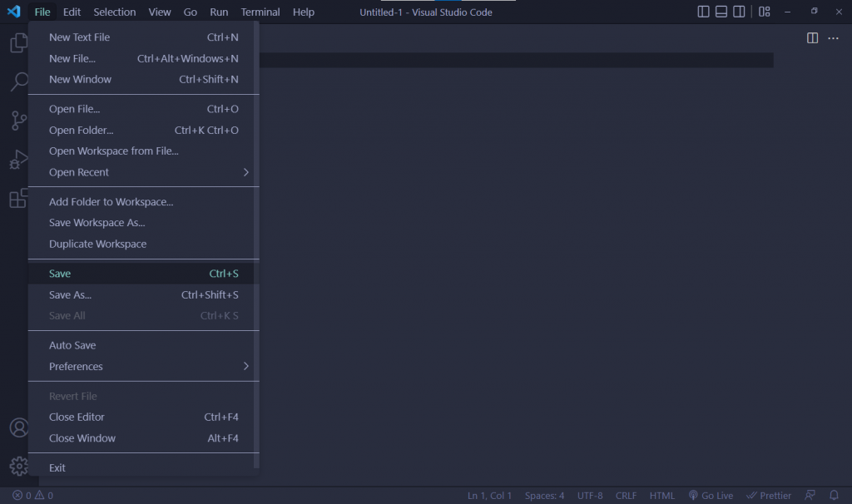Click the Prettier status bar item

(769, 496)
